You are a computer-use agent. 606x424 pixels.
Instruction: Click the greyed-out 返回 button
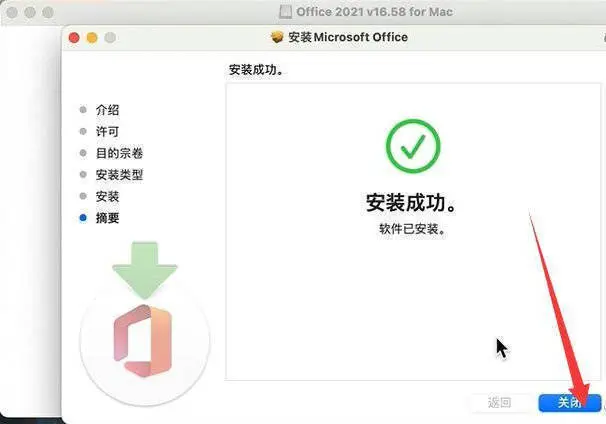(499, 403)
